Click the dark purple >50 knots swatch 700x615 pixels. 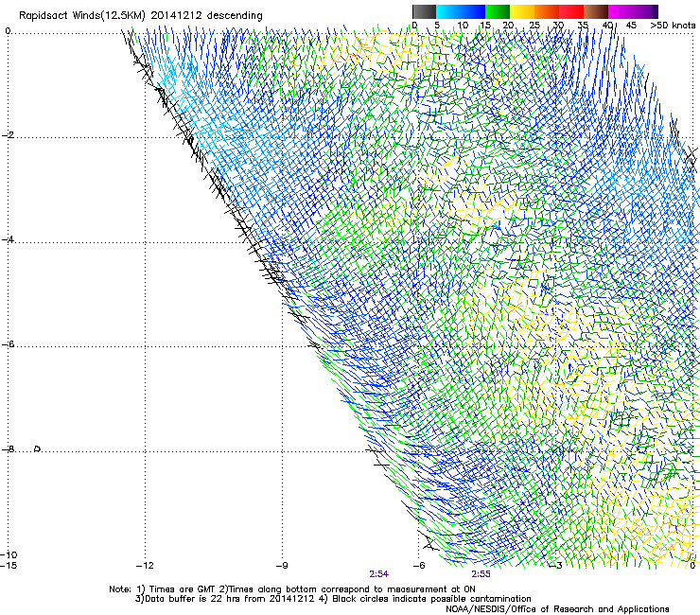(656, 11)
